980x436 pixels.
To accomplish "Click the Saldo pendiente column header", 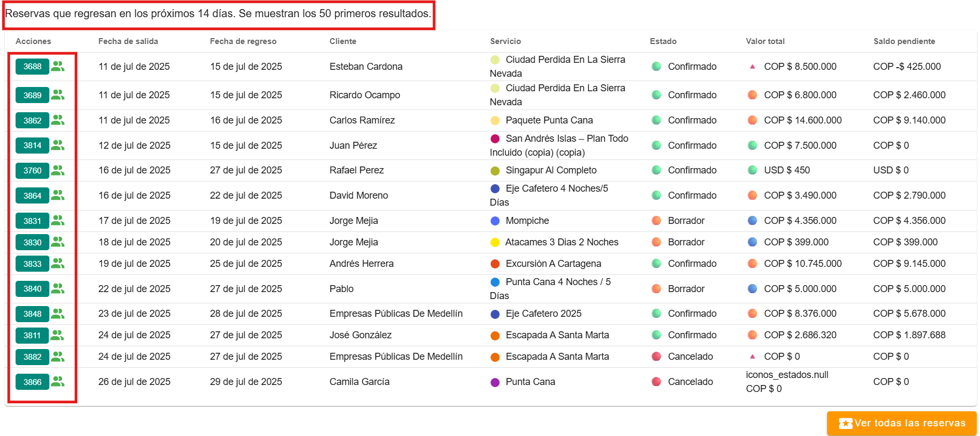I will (904, 41).
